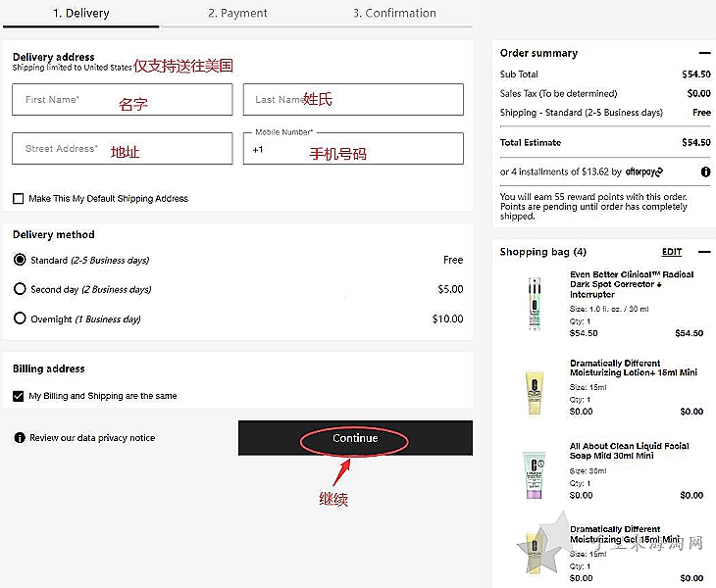The width and height of the screenshot is (716, 588).
Task: Click Sales Tax (To be determined) text
Action: 558,93
